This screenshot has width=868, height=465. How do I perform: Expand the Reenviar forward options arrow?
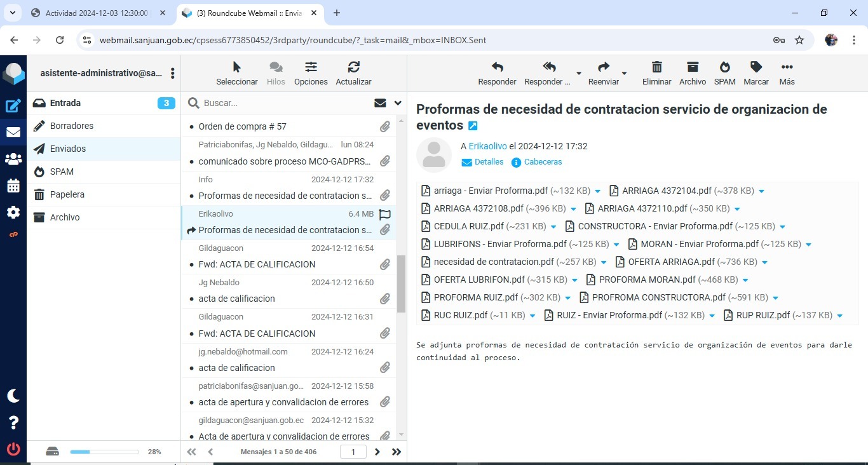[624, 74]
